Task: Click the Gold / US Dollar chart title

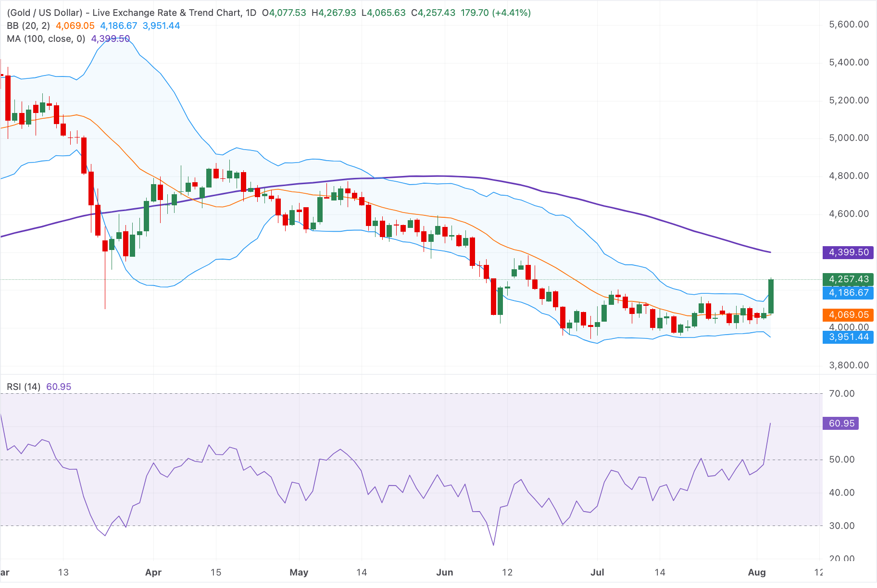Action: pyautogui.click(x=132, y=13)
